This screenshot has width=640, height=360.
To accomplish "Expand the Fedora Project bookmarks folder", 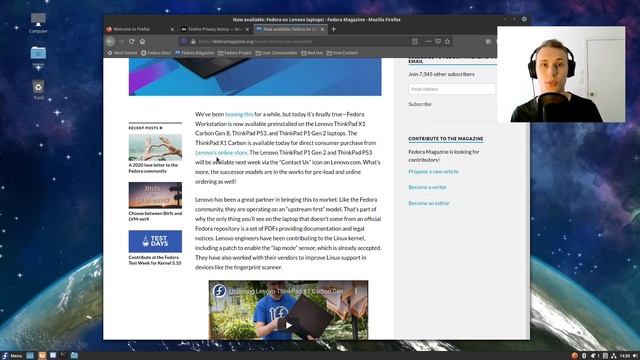I will pos(235,53).
